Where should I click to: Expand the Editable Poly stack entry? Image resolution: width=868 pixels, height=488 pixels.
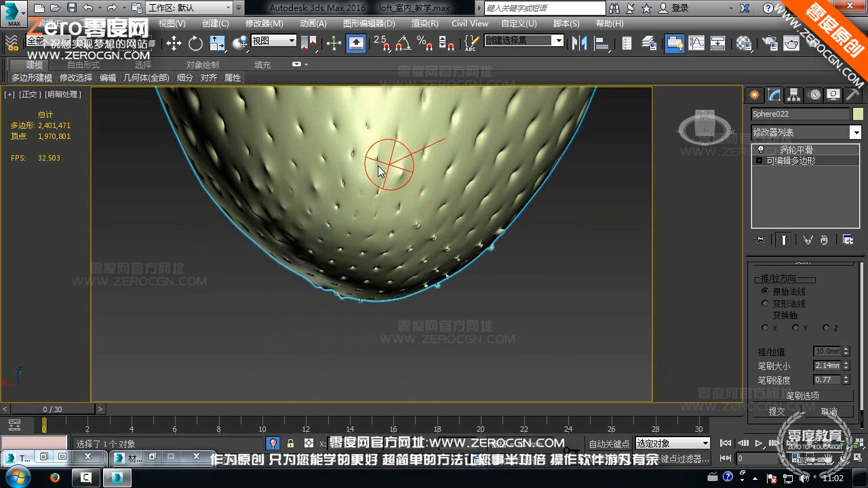tap(759, 161)
